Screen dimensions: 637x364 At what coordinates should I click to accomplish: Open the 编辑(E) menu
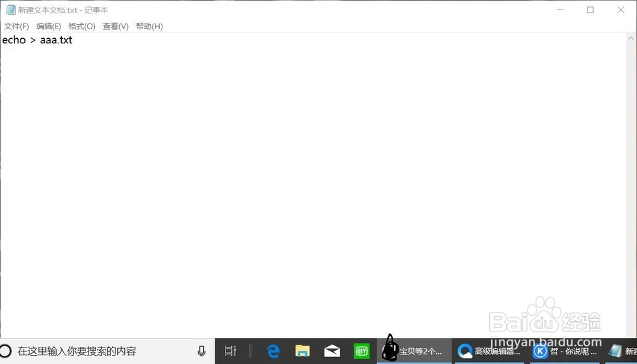pos(48,26)
